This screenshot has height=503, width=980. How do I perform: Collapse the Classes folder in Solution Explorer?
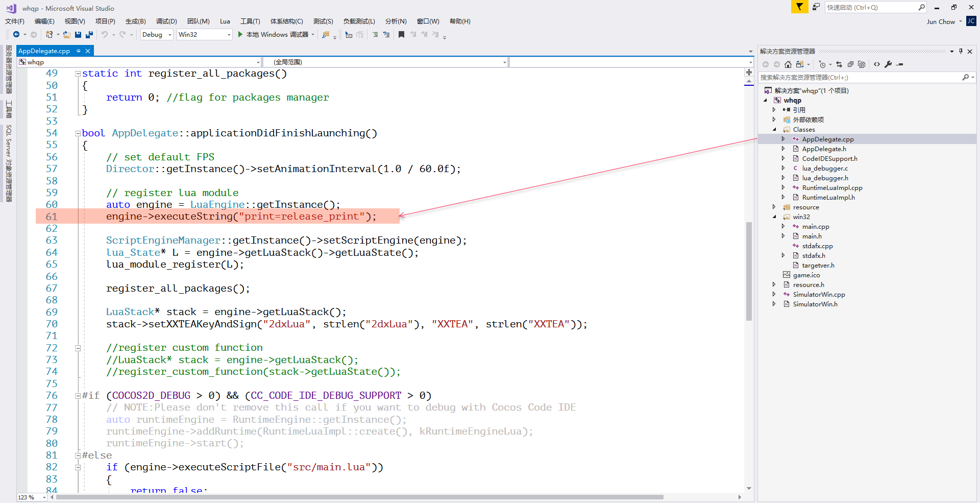[x=774, y=130]
